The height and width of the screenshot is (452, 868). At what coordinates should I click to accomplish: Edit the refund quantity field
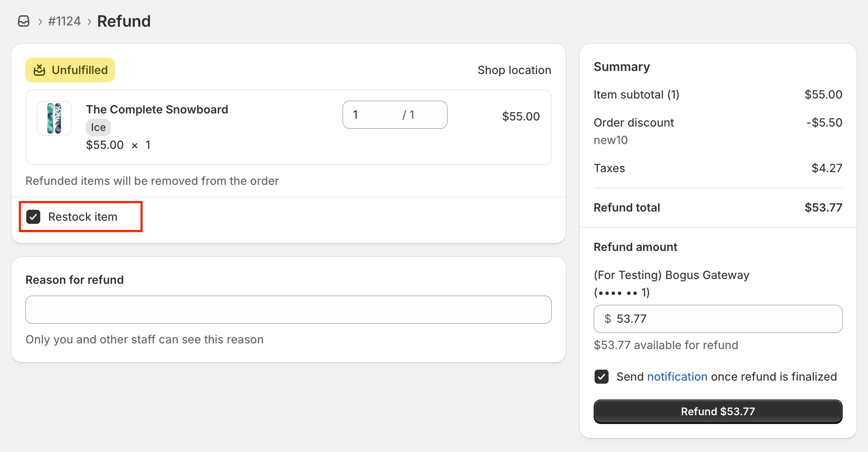[395, 115]
